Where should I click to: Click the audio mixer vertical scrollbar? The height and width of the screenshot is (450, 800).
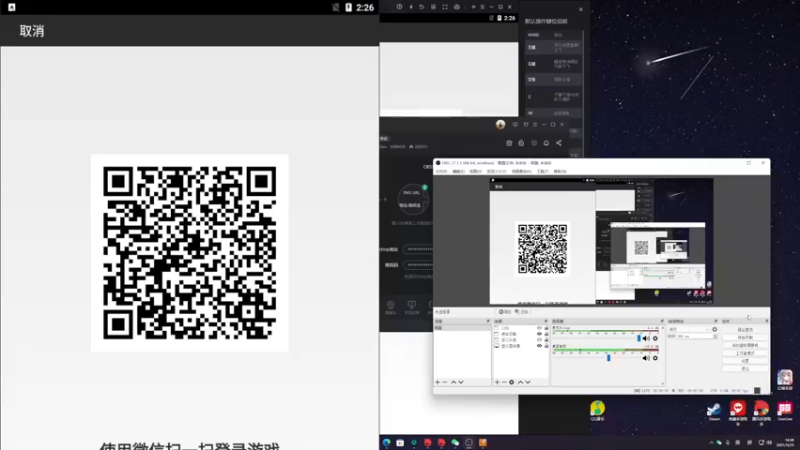663,355
